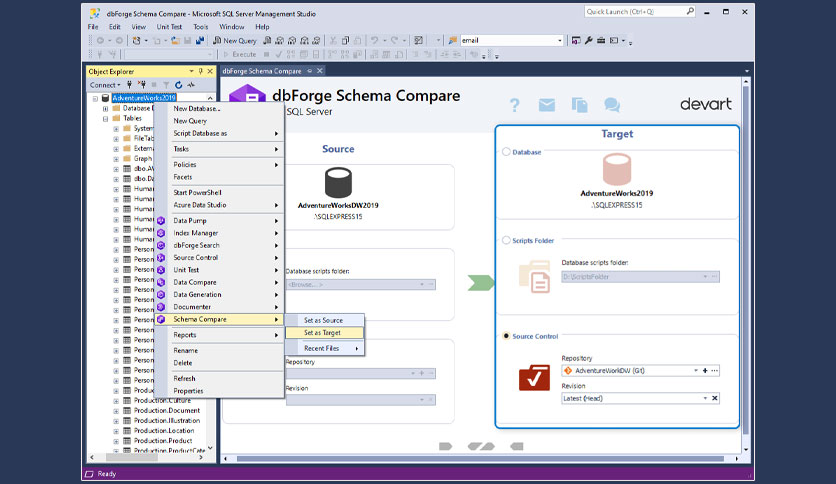Click the Connect Object Explorer plug icon
Screen dimensions: 836x484
tap(129, 85)
